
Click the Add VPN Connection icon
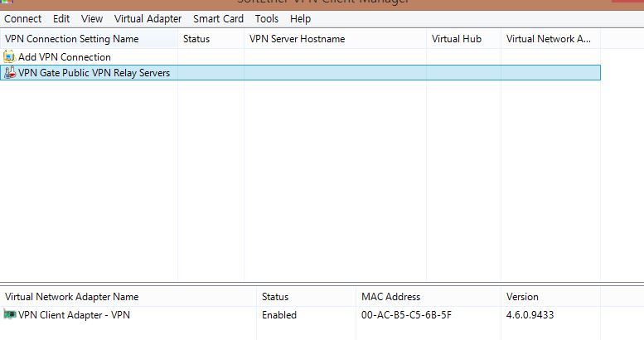(x=9, y=56)
